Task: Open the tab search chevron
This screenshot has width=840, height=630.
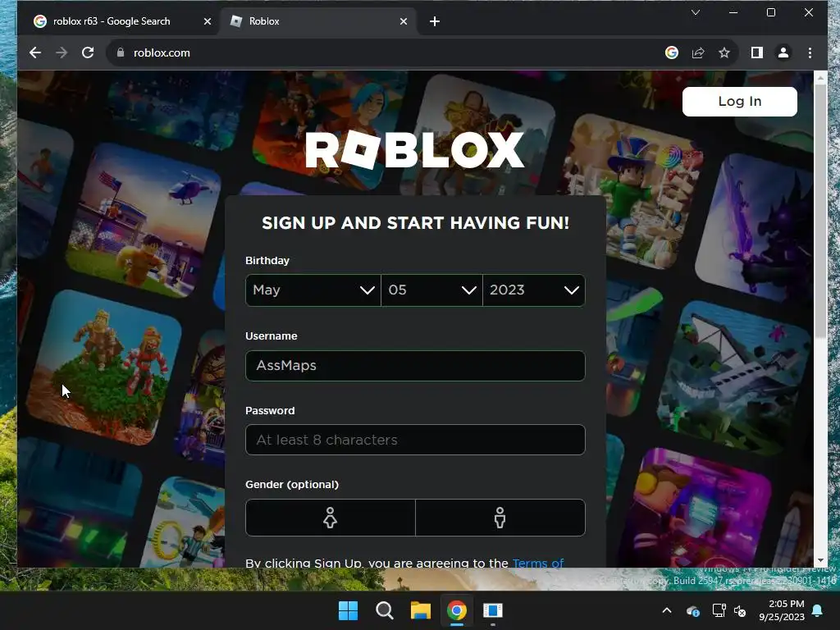Action: 696,12
